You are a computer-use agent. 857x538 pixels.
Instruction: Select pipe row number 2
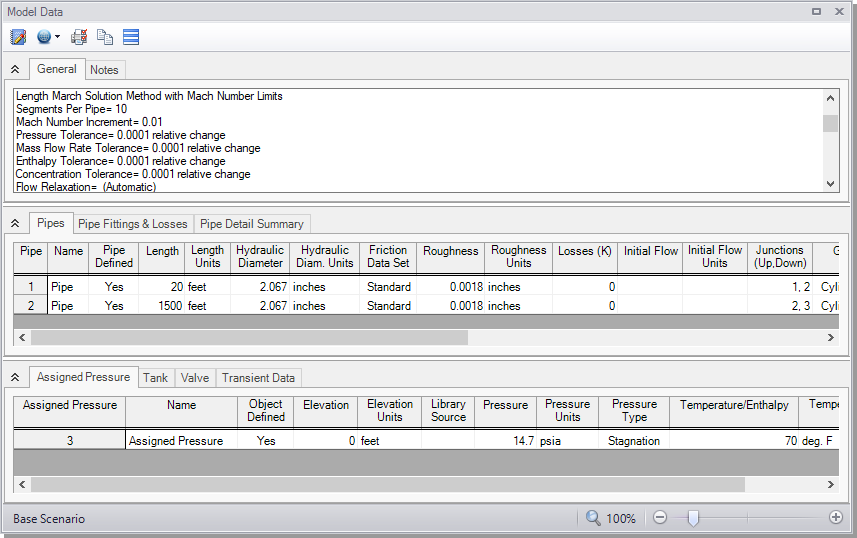click(31, 306)
